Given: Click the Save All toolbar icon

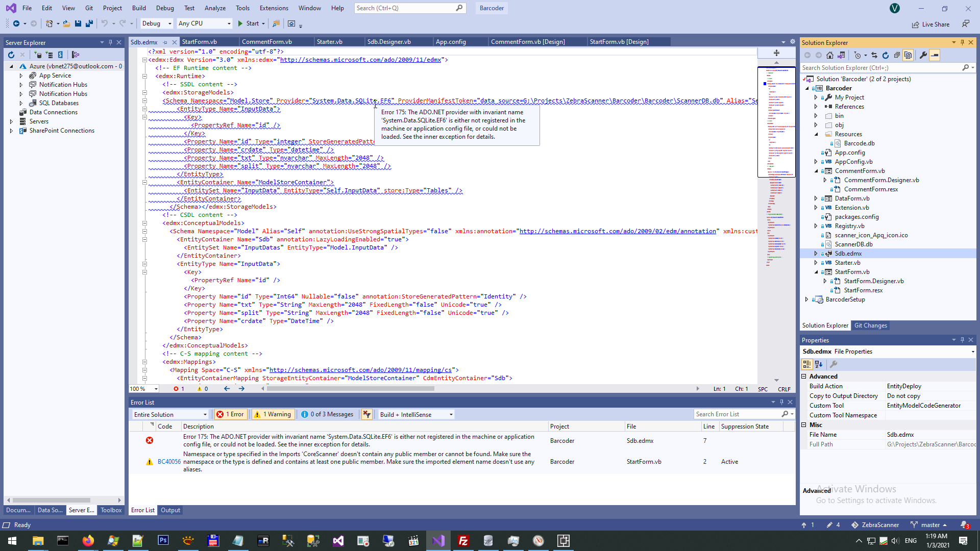Looking at the screenshot, I should pos(89,23).
